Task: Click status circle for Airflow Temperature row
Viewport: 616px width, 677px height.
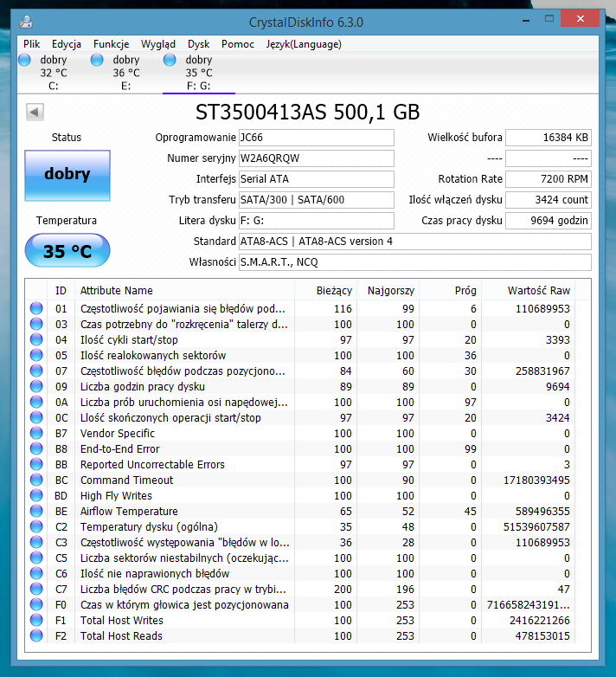Action: 36,511
